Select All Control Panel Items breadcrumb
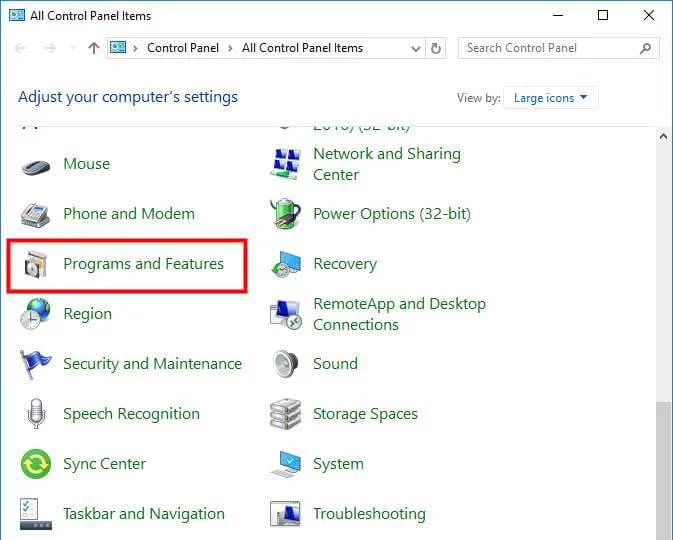 (x=302, y=48)
